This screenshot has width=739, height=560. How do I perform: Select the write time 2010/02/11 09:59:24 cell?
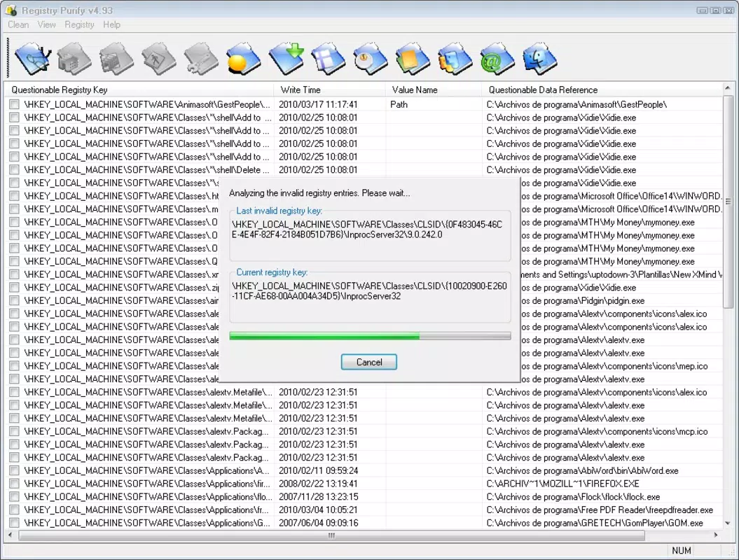pos(318,470)
